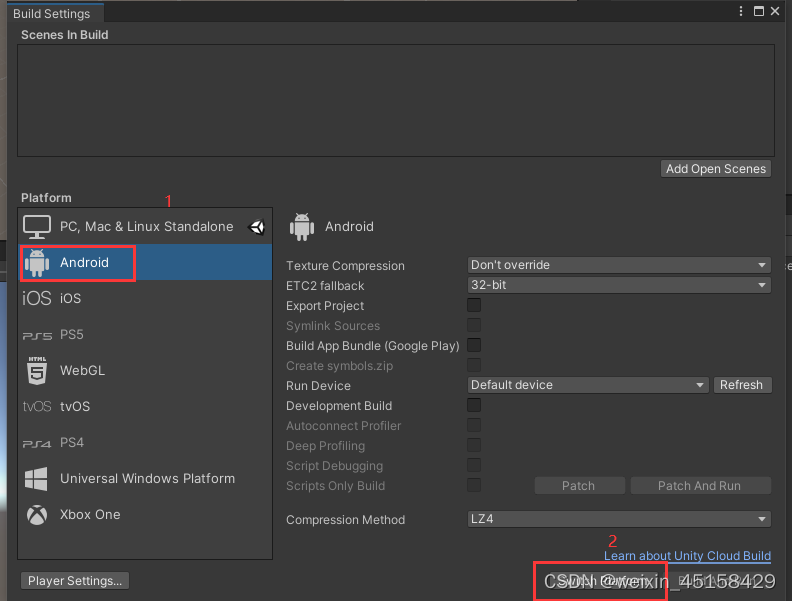Toggle the Script Debugging checkbox
Viewport: 792px width, 601px height.
pos(474,465)
